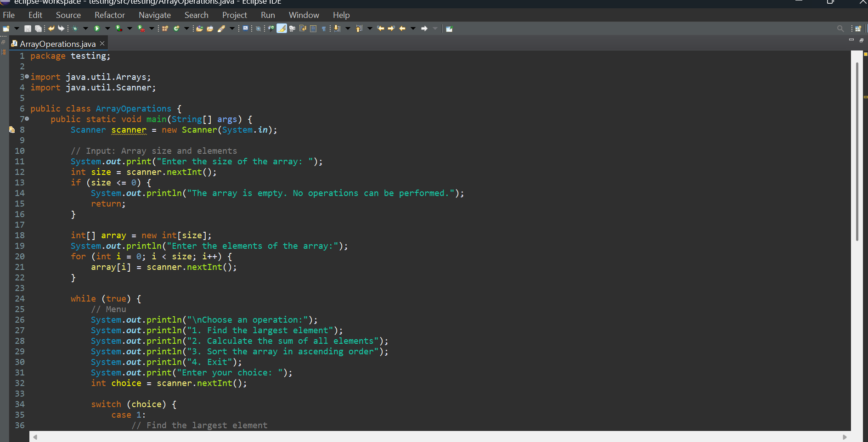
Task: Expand the New Java Class dropdown
Action: (x=186, y=28)
